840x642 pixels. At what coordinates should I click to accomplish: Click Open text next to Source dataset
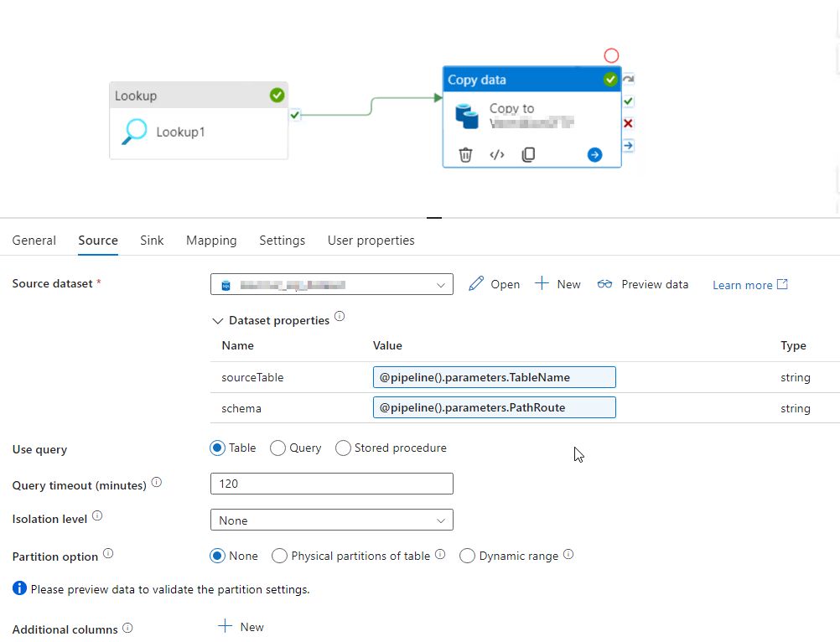pos(506,284)
